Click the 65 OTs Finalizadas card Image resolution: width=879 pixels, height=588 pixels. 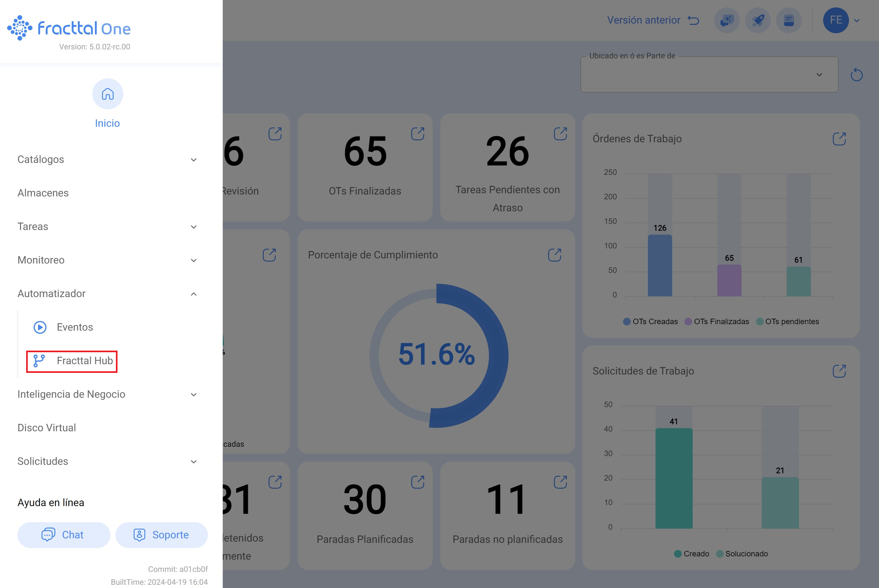pos(365,167)
